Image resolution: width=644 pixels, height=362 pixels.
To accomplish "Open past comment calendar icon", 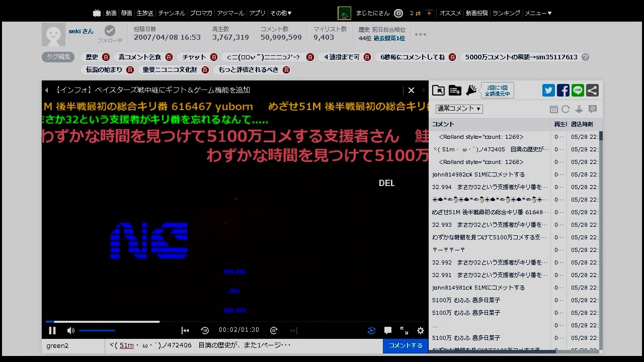I will point(553,109).
